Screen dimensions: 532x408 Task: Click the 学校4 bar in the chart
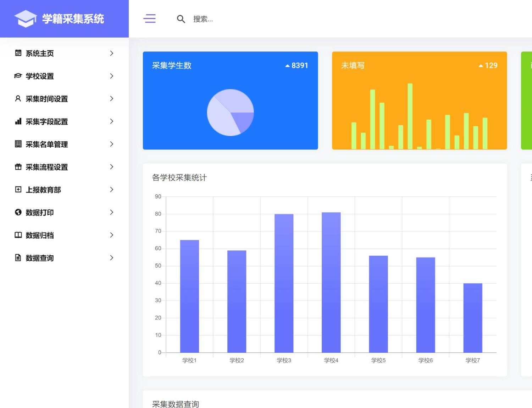point(331,282)
